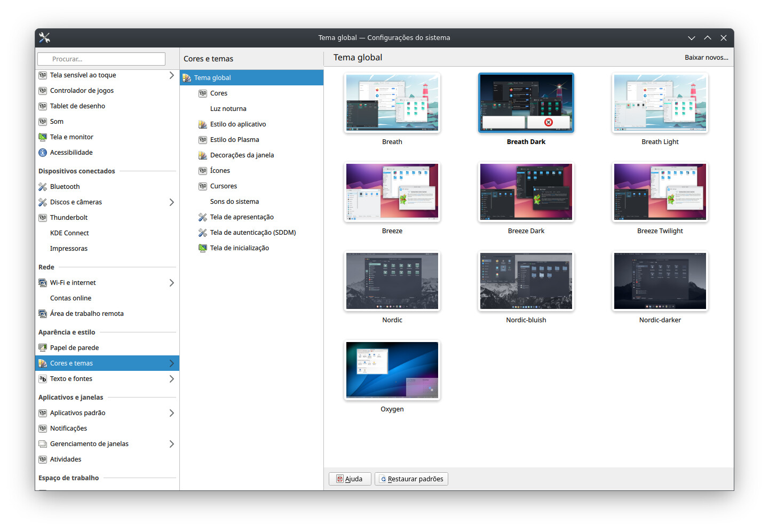Viewport: 769px width, 532px height.
Task: Click the red delete icon on Breath Dark
Action: click(548, 122)
